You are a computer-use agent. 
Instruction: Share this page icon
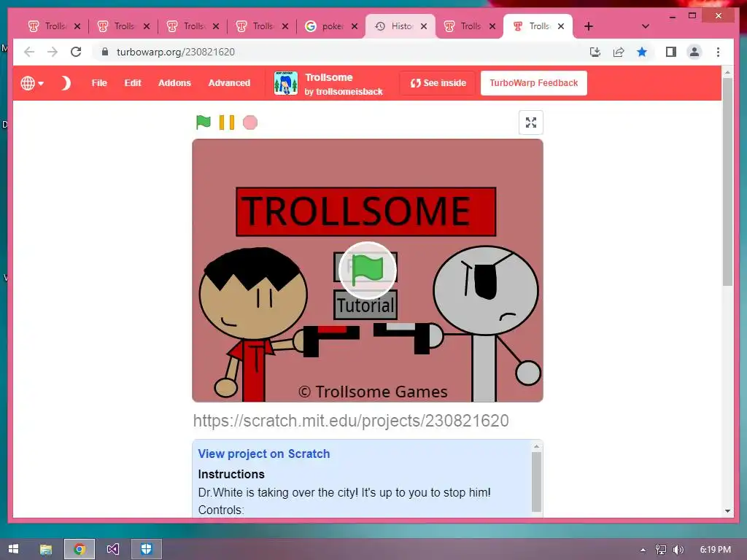[x=619, y=52]
